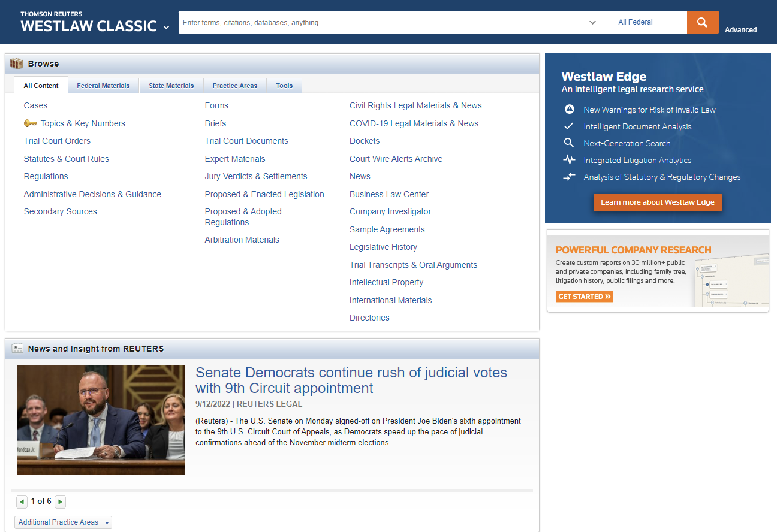Open Advanced search

(741, 30)
